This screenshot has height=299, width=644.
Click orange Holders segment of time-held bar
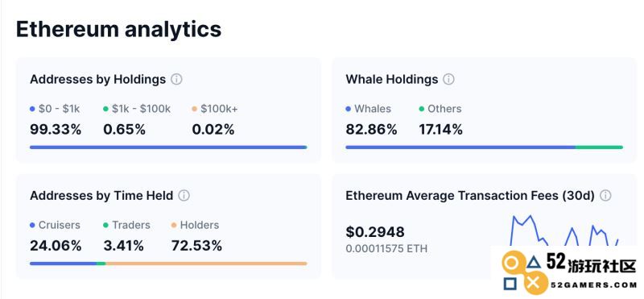click(x=206, y=264)
